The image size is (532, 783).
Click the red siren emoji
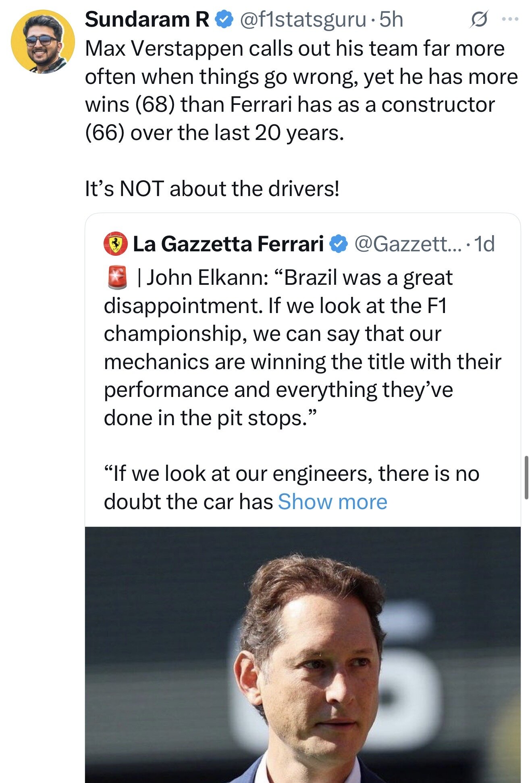click(x=117, y=278)
